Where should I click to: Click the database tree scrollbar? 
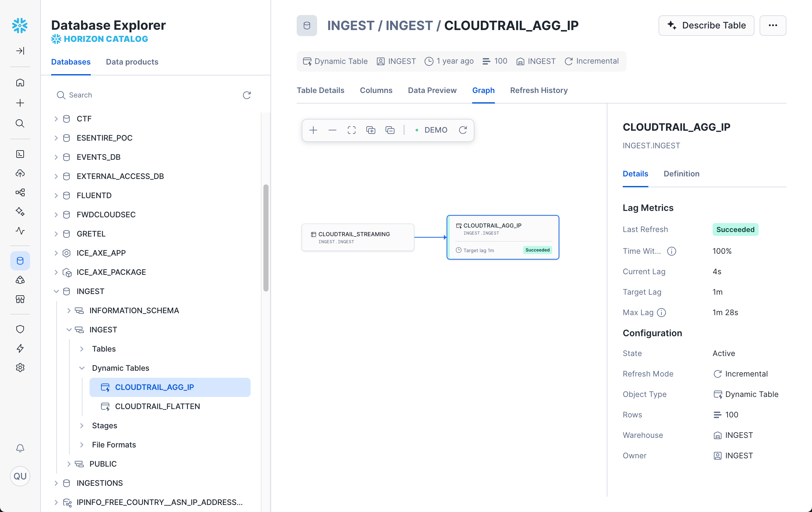click(x=266, y=238)
